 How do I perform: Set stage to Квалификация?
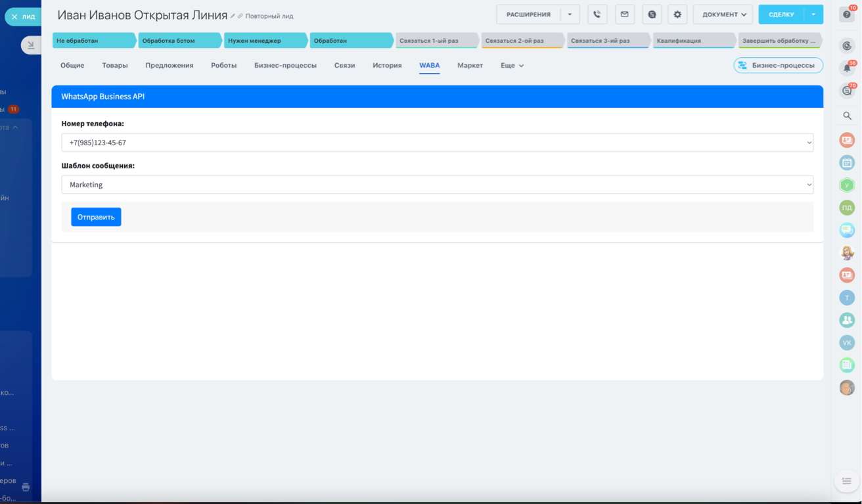point(694,41)
